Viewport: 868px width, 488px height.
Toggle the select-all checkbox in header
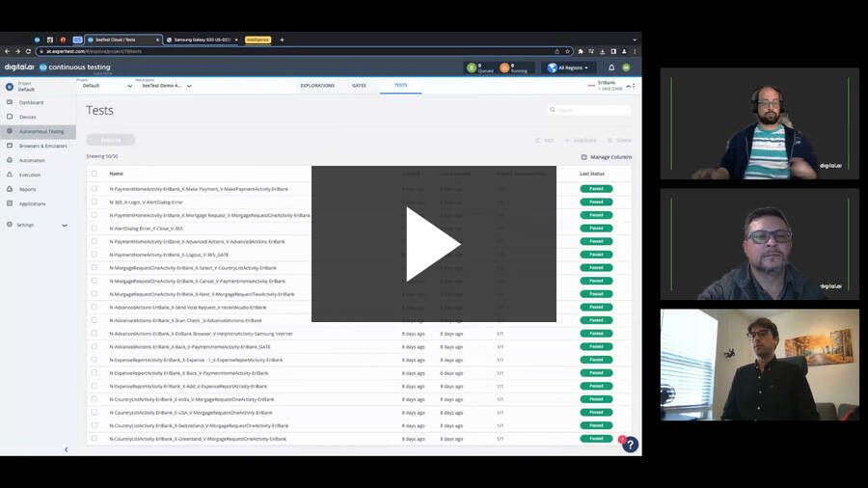[95, 174]
